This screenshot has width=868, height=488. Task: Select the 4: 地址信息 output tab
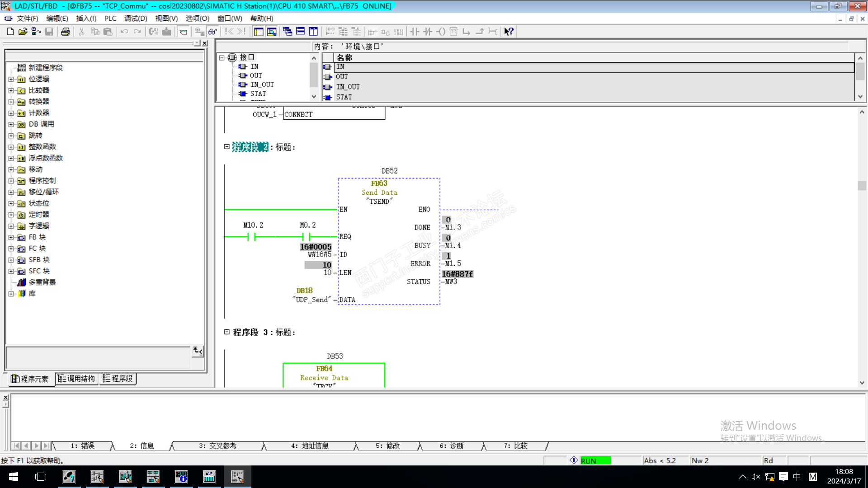point(310,446)
